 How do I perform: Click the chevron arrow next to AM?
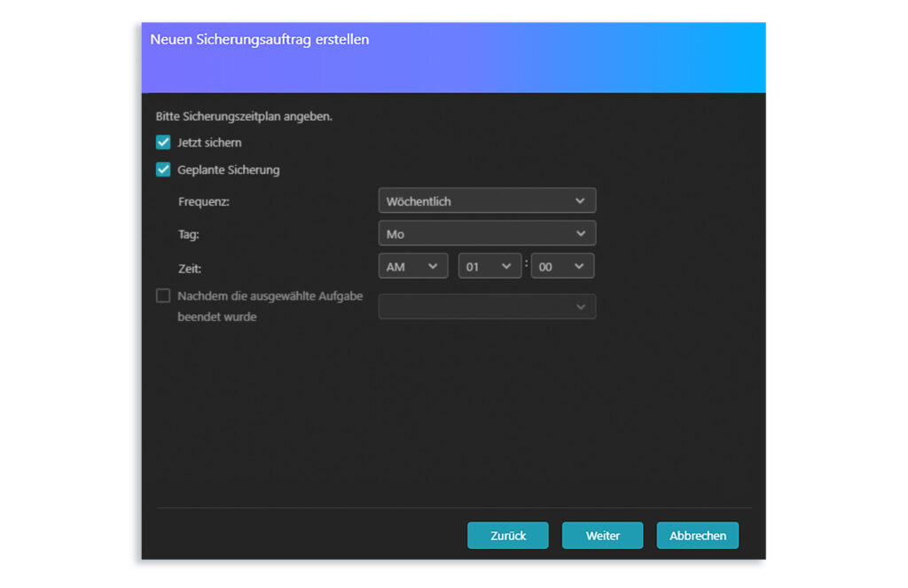click(x=433, y=266)
